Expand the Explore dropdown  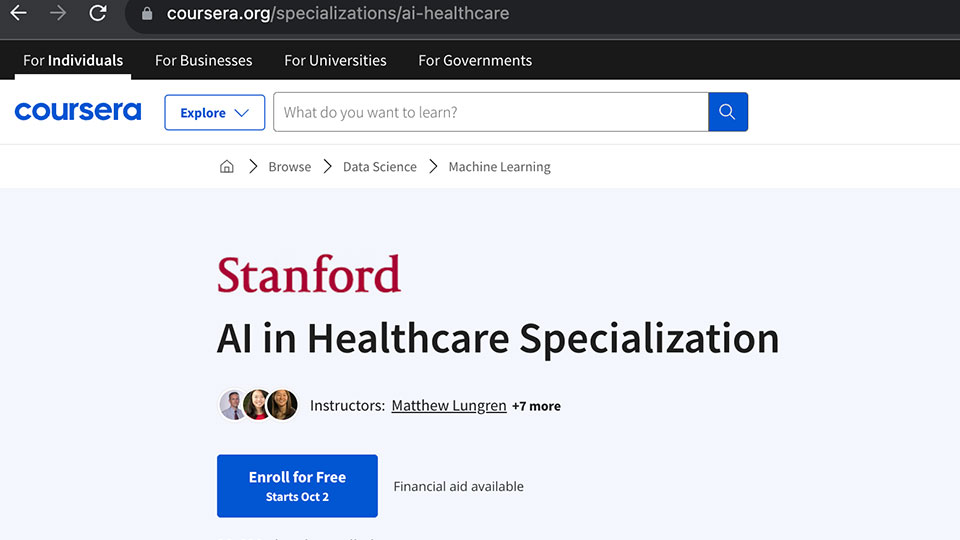214,113
